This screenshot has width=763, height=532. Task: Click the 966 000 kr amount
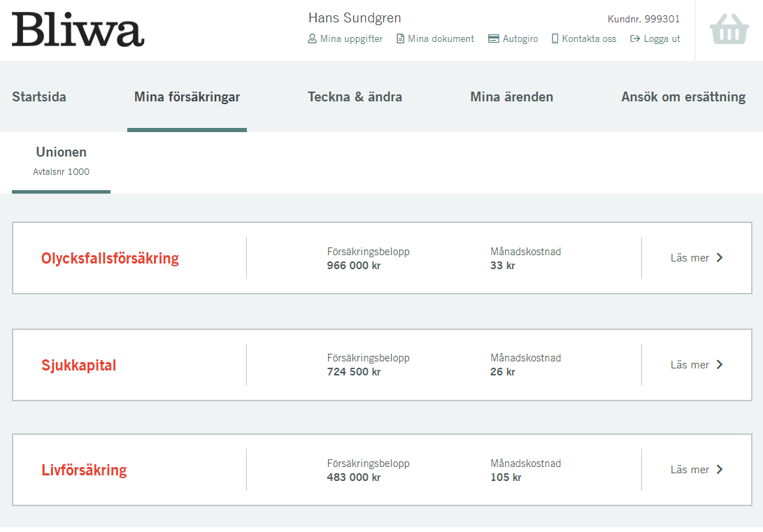[354, 266]
